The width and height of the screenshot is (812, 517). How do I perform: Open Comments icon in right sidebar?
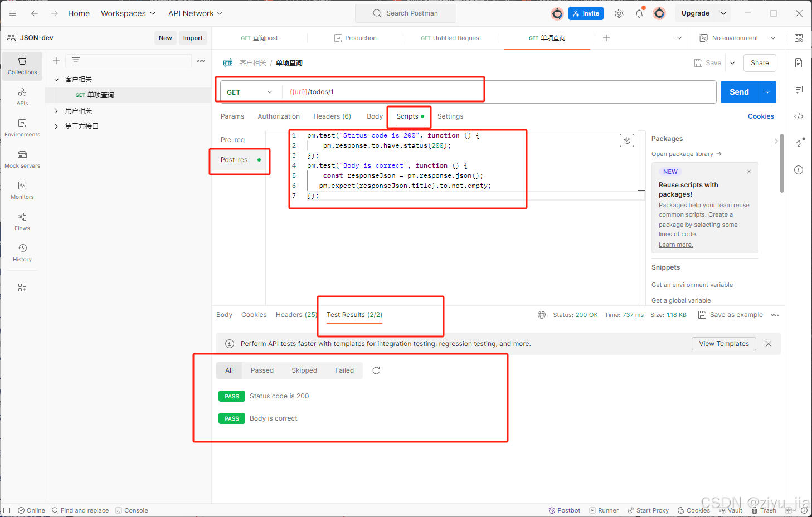pyautogui.click(x=799, y=90)
